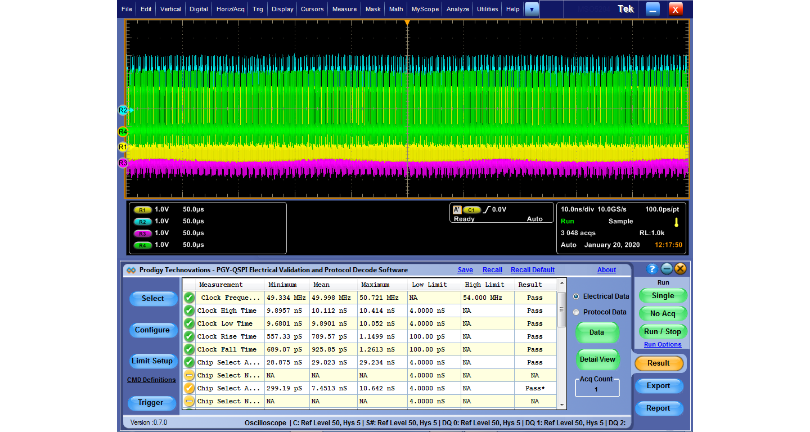Select the R2 cyan reference badge in readout
The width and height of the screenshot is (810, 432).
(142, 222)
